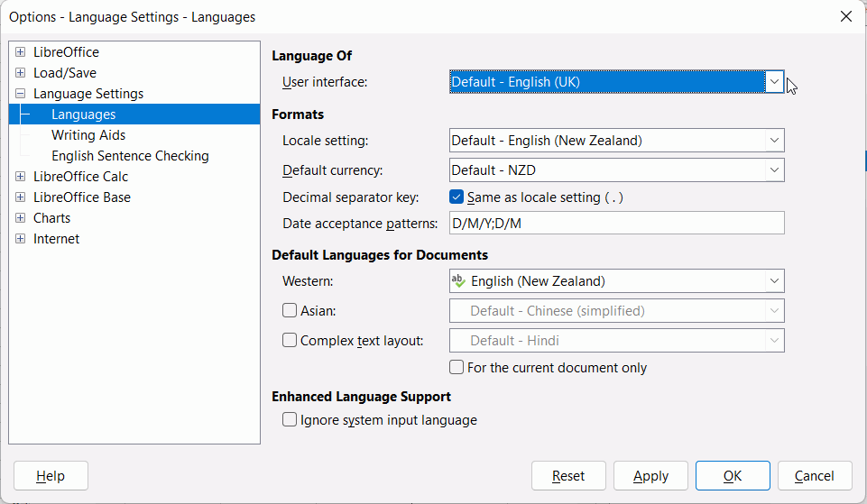This screenshot has height=504, width=867.
Task: Expand the Charts tree node
Action: (21, 217)
